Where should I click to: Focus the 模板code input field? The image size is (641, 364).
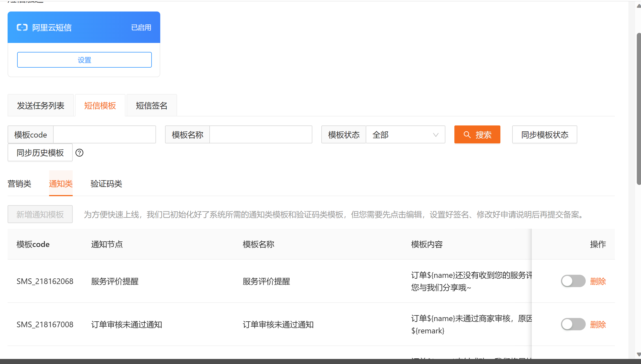pos(105,135)
